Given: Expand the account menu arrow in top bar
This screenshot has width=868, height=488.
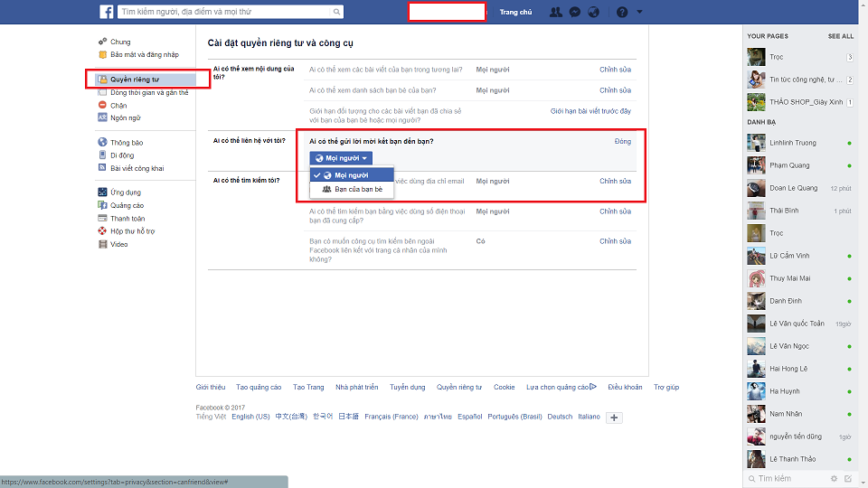Looking at the screenshot, I should pyautogui.click(x=639, y=12).
